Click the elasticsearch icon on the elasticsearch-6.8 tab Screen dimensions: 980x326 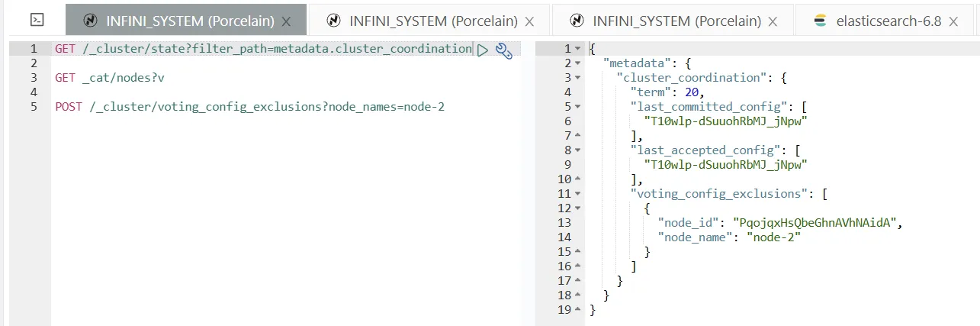point(821,21)
